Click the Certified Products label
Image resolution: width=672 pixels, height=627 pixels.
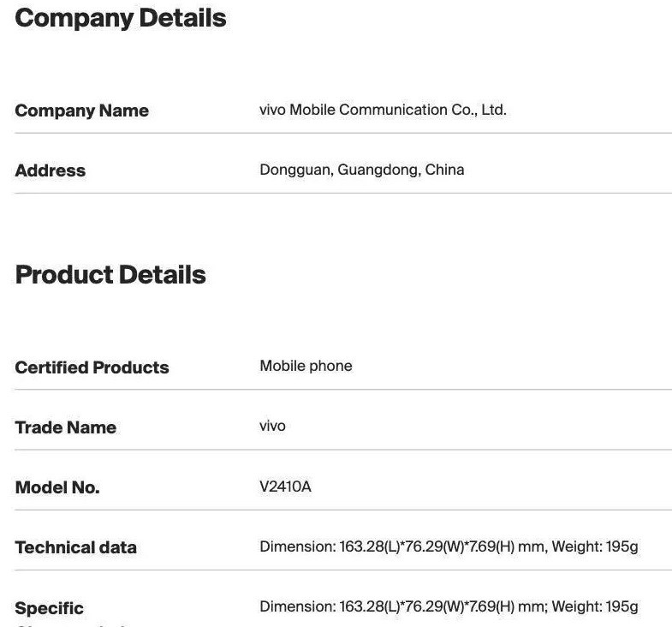click(92, 367)
